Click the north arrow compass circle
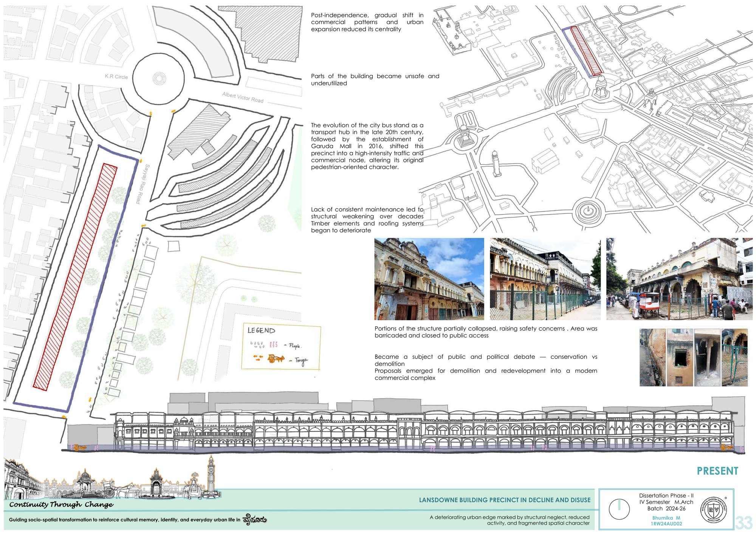This screenshot has width=756, height=534. pos(619,509)
